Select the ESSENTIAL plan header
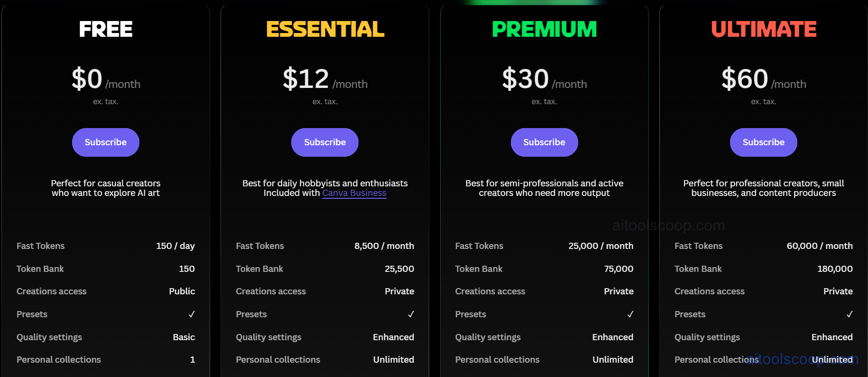The image size is (868, 377). pos(325,29)
